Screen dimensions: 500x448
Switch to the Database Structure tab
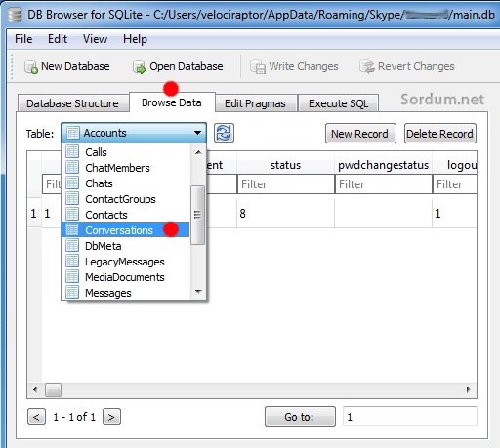[72, 103]
